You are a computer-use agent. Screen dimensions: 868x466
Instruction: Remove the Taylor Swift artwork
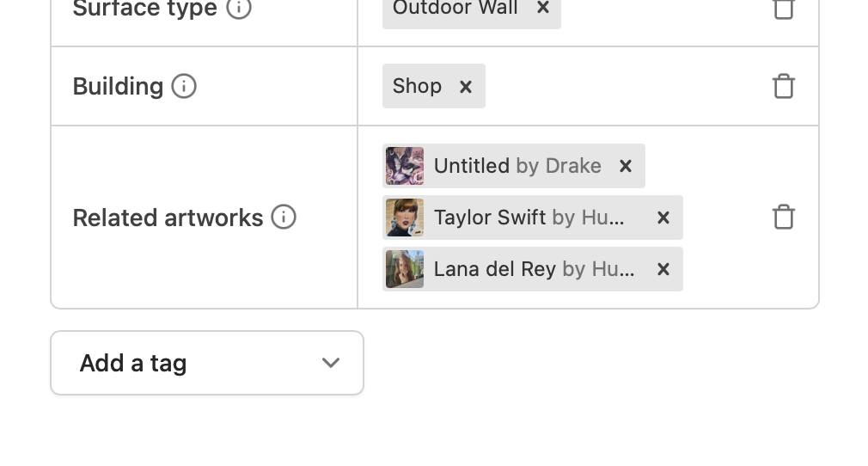(663, 218)
